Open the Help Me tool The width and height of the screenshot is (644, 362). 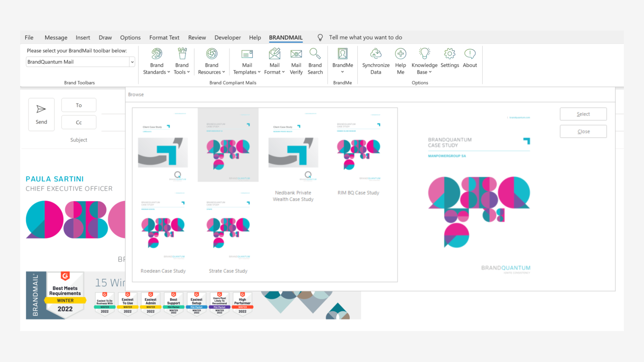pos(400,61)
